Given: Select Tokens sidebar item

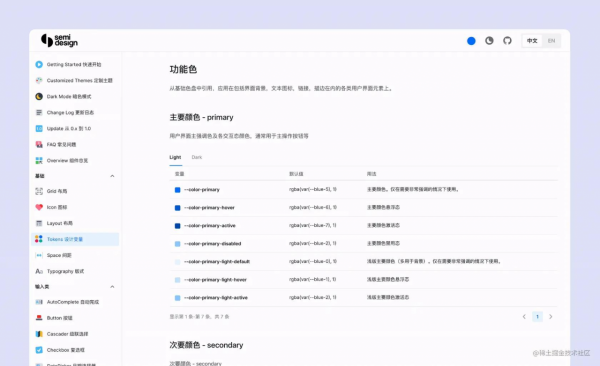Looking at the screenshot, I should [x=75, y=239].
